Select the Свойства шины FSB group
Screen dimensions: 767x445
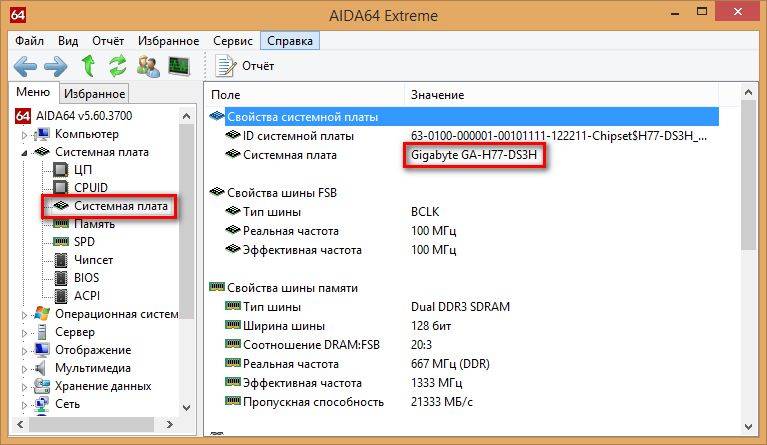[282, 193]
